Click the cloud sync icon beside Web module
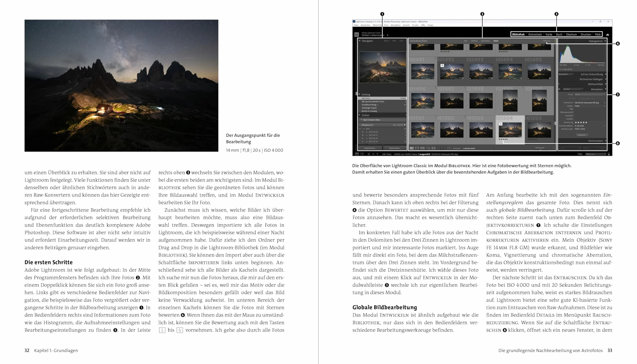This screenshot has height=364, width=637. pyautogui.click(x=608, y=34)
